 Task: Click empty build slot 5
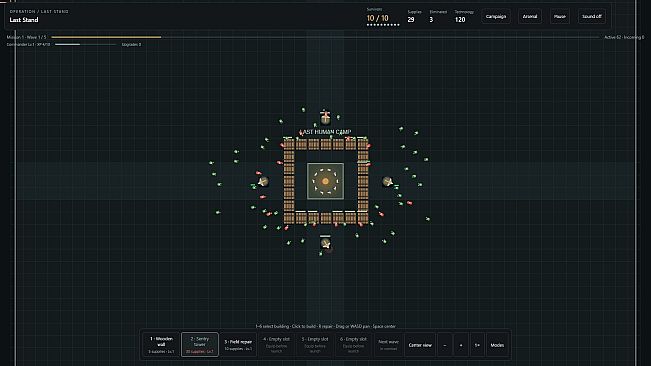click(315, 345)
